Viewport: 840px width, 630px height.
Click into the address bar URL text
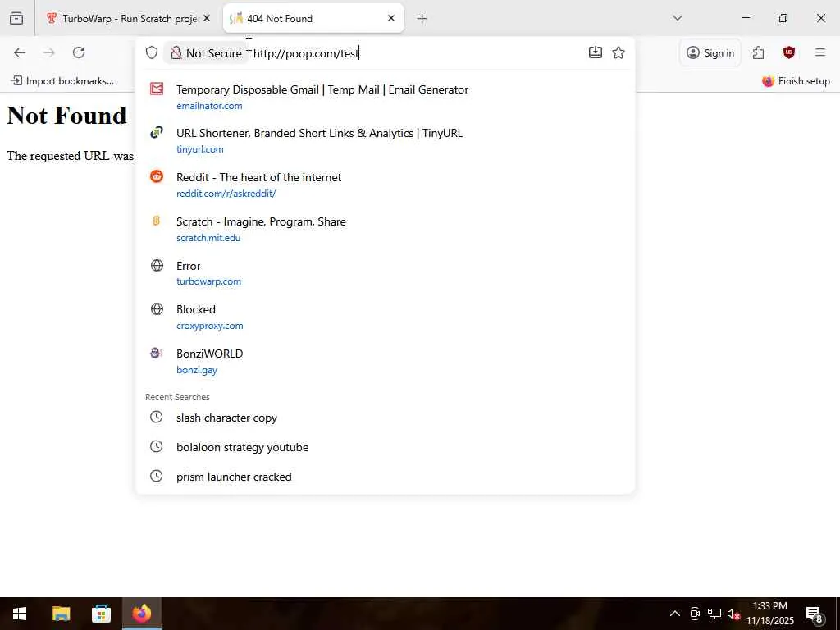point(305,53)
